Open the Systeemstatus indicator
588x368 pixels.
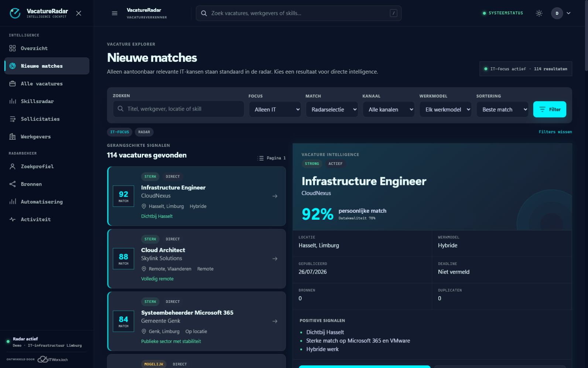[x=503, y=13]
